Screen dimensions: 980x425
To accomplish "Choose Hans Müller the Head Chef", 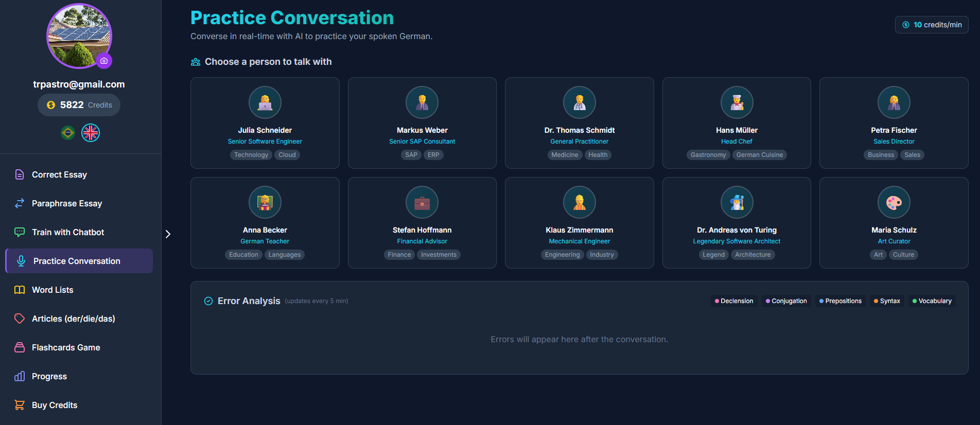I will click(737, 123).
